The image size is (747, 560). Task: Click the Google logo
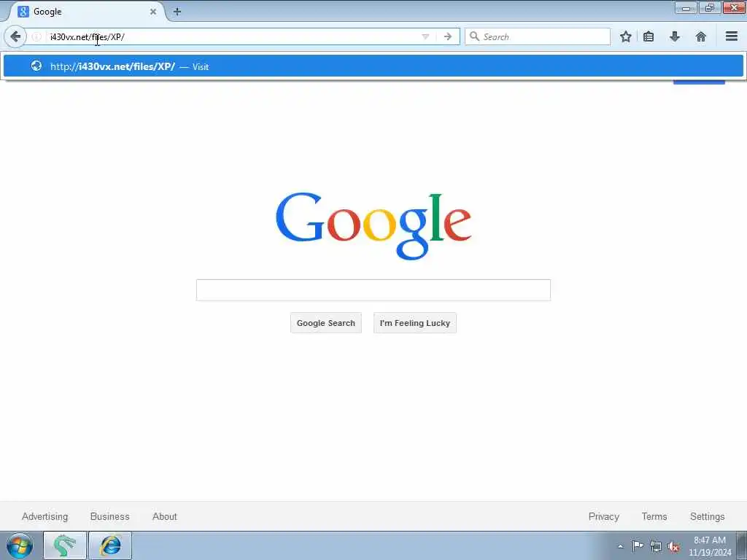click(373, 226)
